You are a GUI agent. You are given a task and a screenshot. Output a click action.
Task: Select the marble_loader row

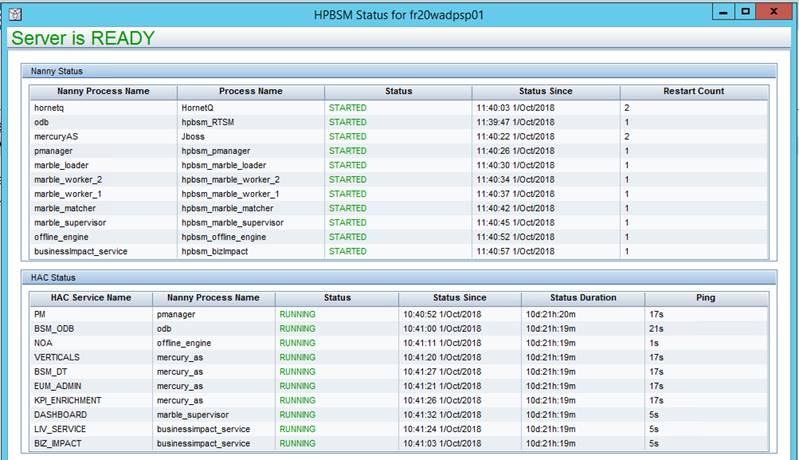coord(399,165)
